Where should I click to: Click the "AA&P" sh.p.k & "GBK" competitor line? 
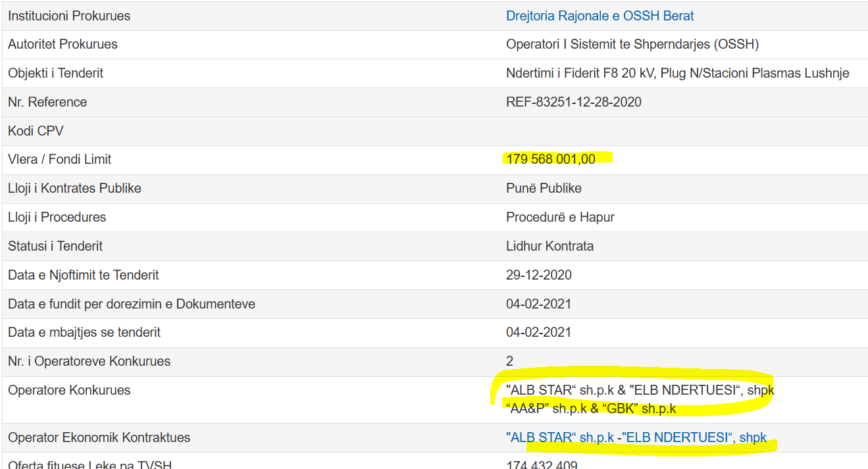[590, 408]
